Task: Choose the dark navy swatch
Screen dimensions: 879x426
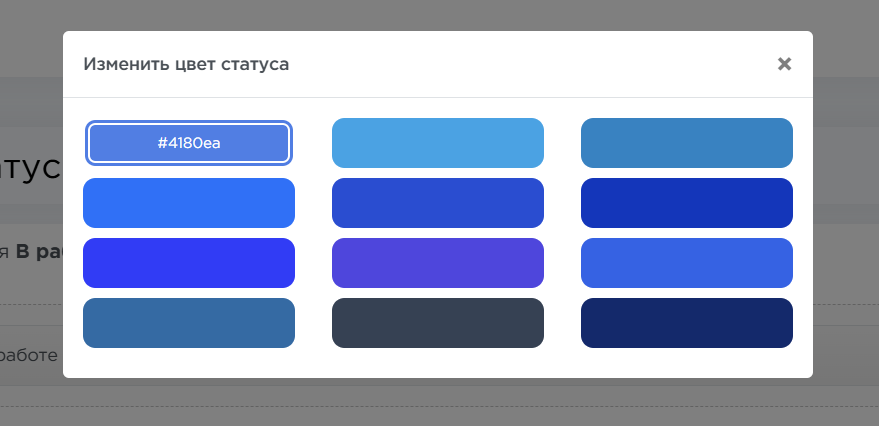Action: pos(687,323)
